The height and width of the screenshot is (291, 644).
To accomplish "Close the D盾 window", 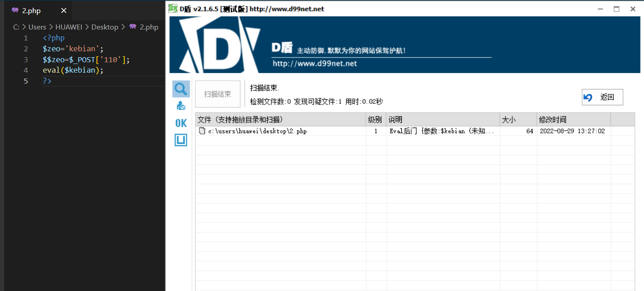I will click(x=633, y=9).
